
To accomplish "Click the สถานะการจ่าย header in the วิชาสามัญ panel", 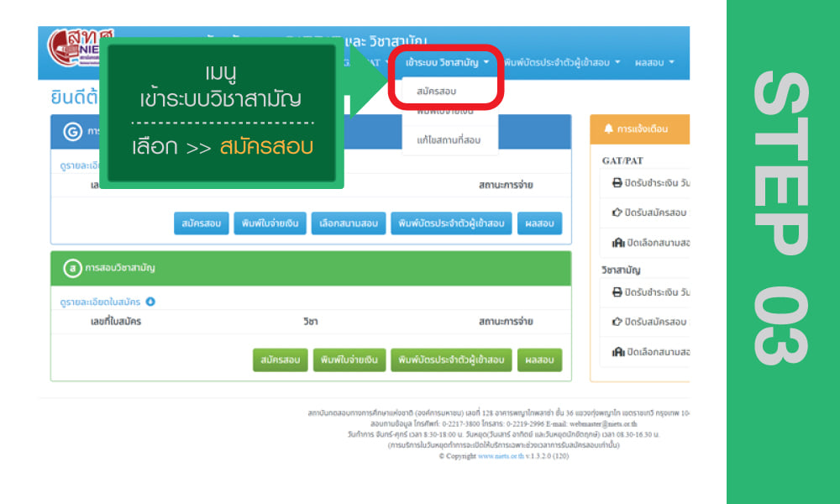I will pyautogui.click(x=506, y=322).
